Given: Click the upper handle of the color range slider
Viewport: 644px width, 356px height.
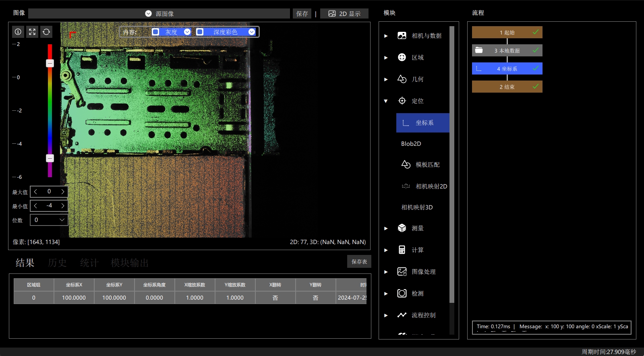Looking at the screenshot, I should [50, 63].
